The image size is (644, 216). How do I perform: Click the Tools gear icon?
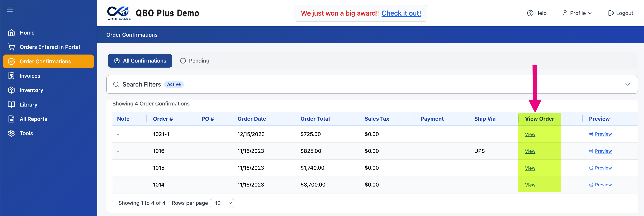pyautogui.click(x=11, y=133)
